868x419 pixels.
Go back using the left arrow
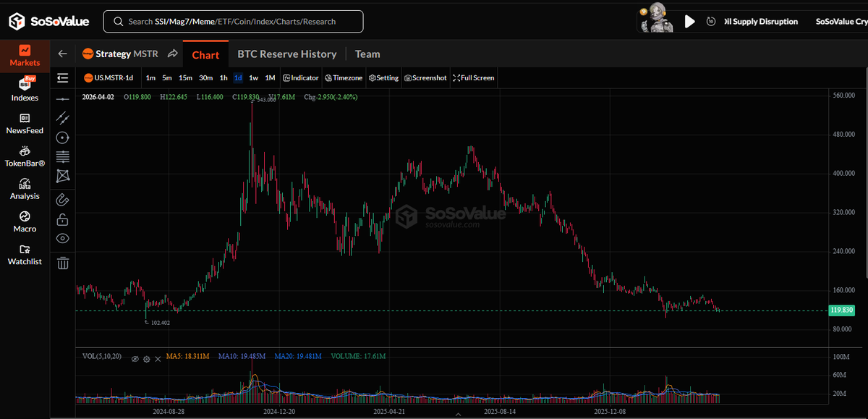62,54
